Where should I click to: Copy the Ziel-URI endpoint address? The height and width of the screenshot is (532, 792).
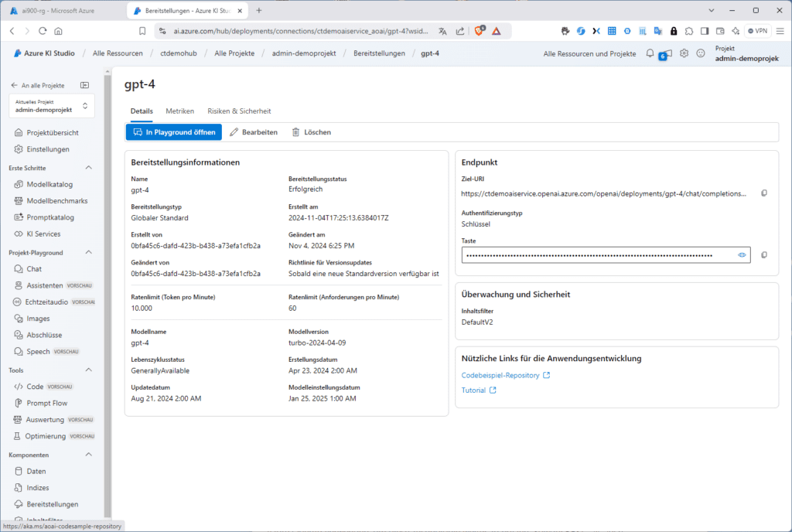click(x=764, y=193)
